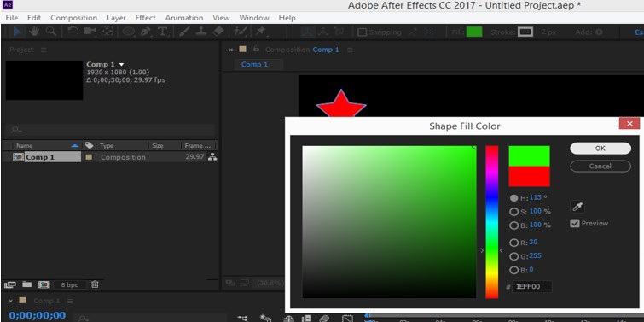Image resolution: width=644 pixels, height=322 pixels.
Task: Pick a color with the eyedropper
Action: [577, 207]
